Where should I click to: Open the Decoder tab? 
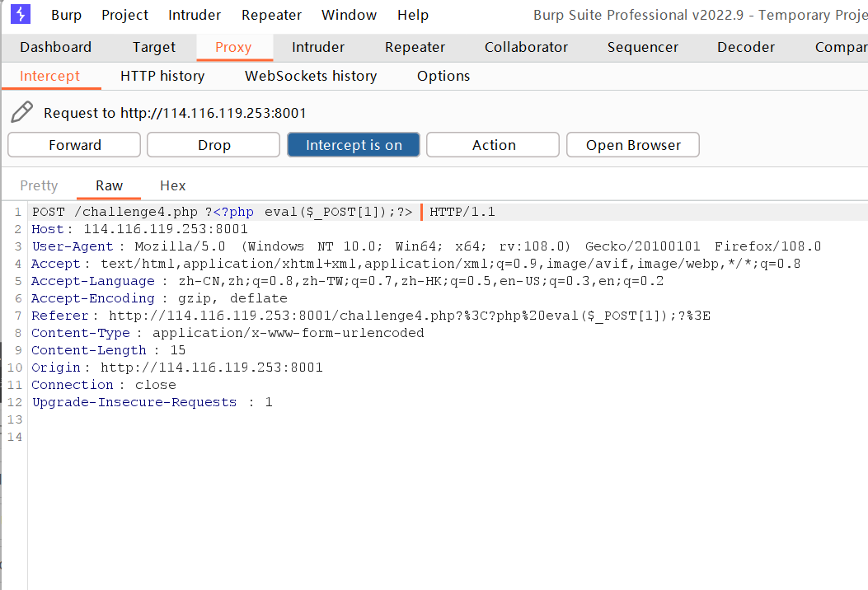pyautogui.click(x=746, y=48)
